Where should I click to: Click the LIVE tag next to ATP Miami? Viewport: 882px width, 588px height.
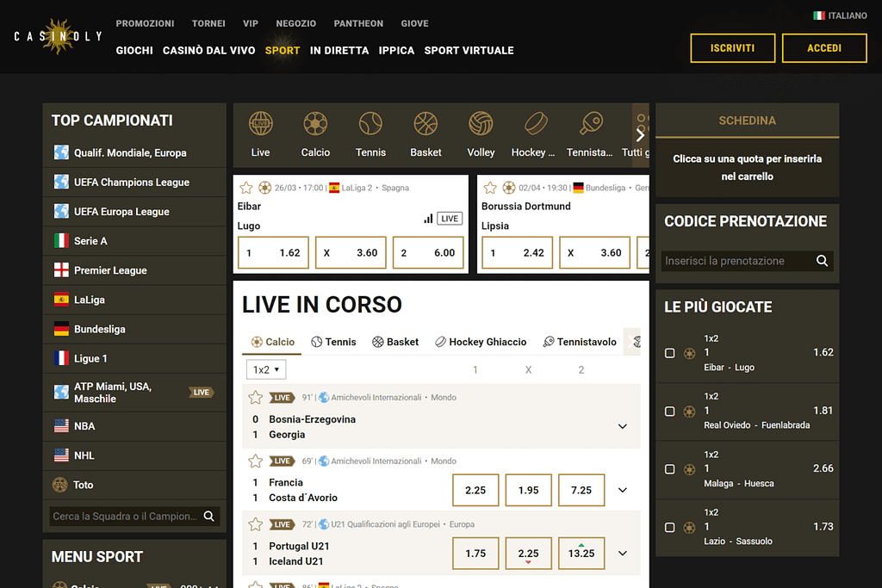pyautogui.click(x=201, y=393)
